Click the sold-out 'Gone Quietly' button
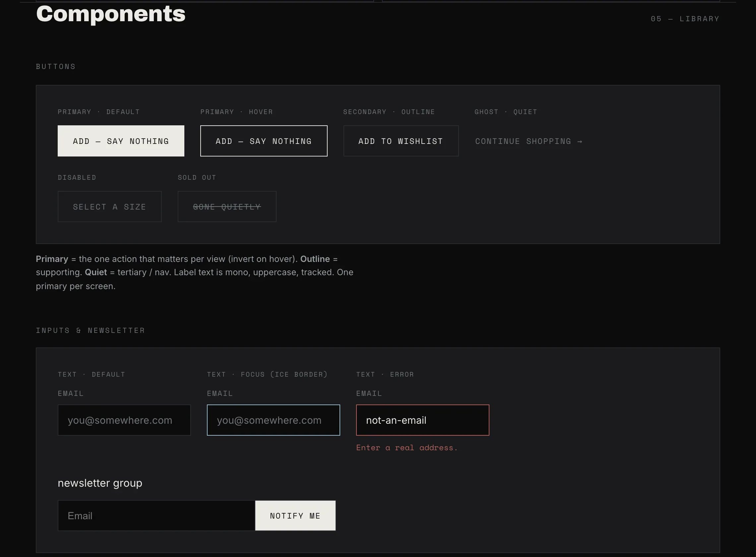 pos(227,207)
